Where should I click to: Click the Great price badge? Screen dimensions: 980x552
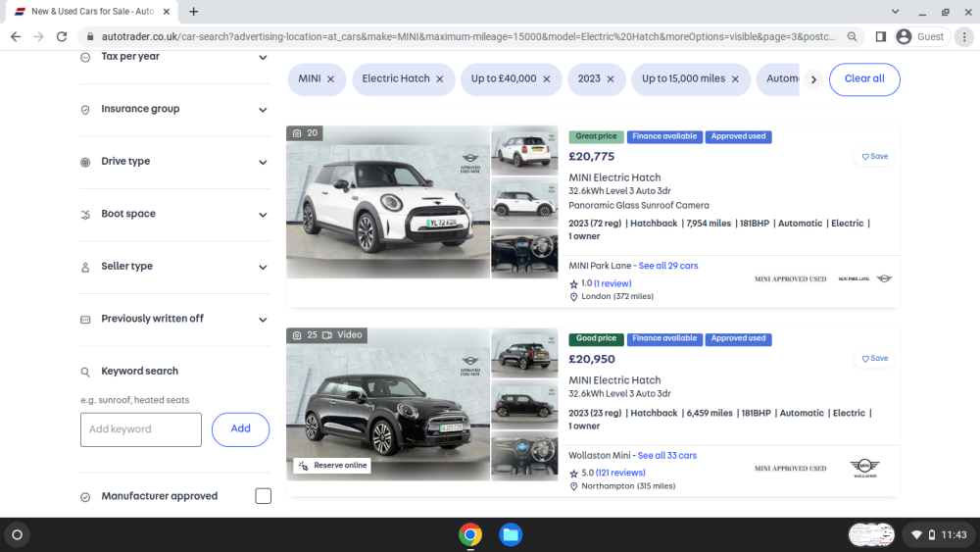596,137
